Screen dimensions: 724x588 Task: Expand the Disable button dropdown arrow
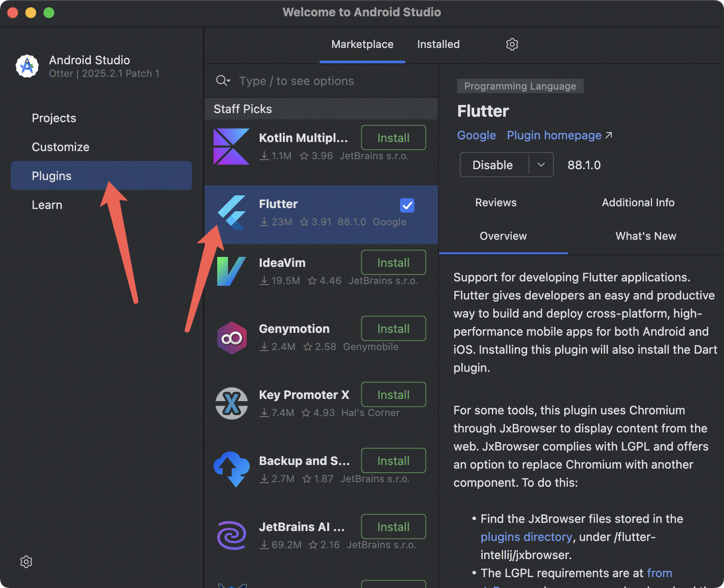click(x=541, y=165)
